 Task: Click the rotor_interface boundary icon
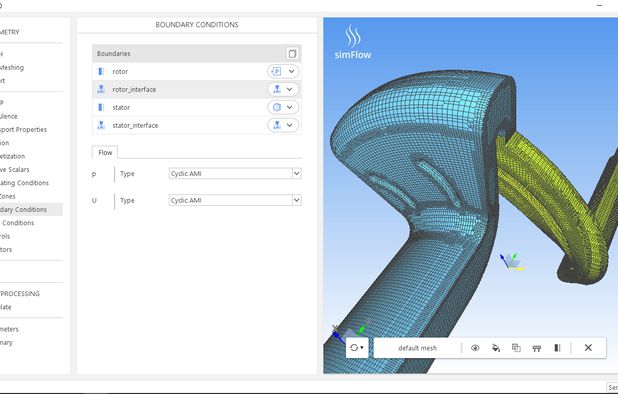(101, 89)
